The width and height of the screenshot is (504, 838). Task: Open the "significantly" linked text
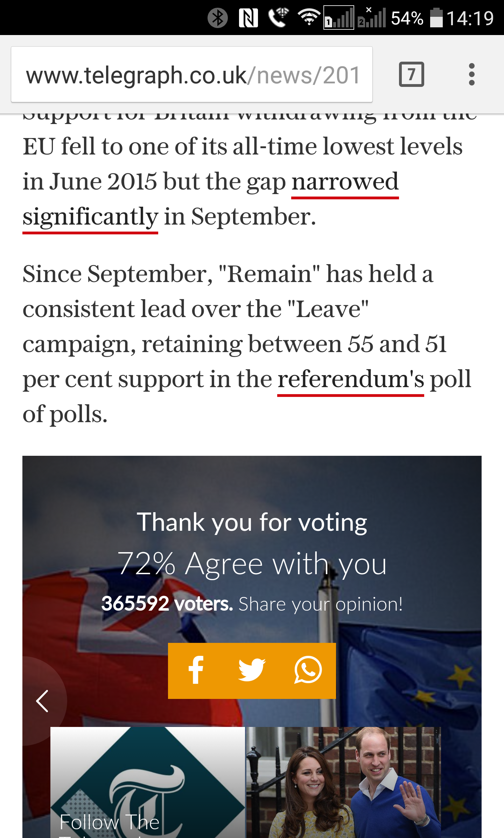coord(90,217)
